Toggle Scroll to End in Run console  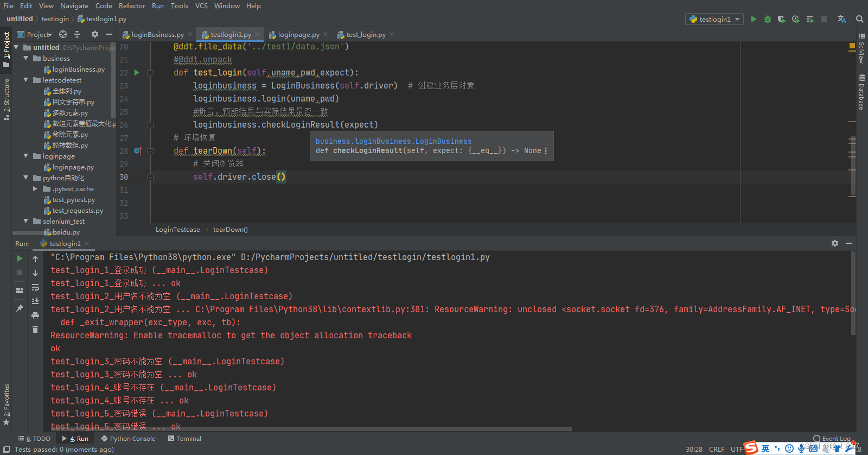click(x=35, y=301)
